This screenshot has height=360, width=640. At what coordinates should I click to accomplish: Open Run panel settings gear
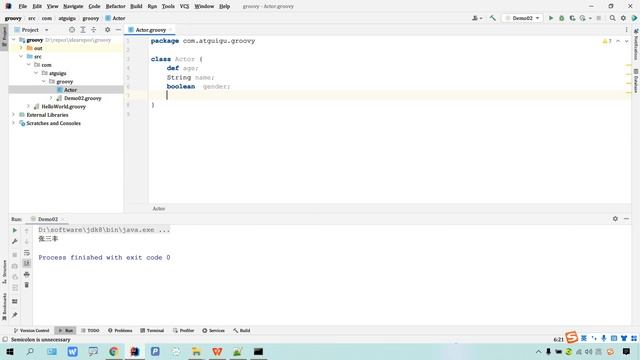(615, 219)
